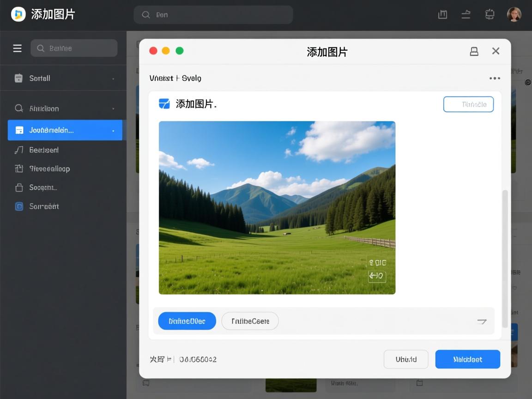The height and width of the screenshot is (399, 532).
Task: Open the notifications box icon in the top bar
Action: point(442,14)
